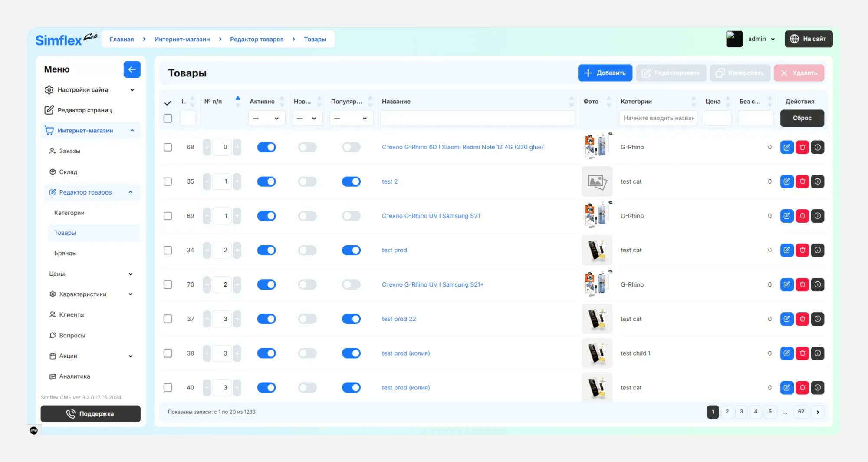Image resolution: width=868 pixels, height=462 pixels.
Task: Check the row checkbox for product 35
Action: 168,181
